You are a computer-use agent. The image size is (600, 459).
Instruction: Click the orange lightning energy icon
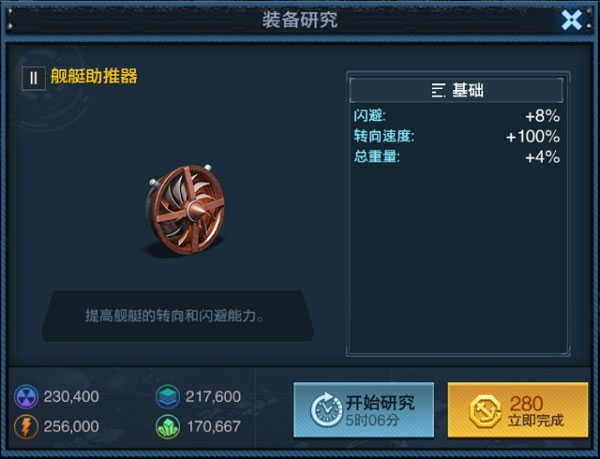tap(26, 426)
